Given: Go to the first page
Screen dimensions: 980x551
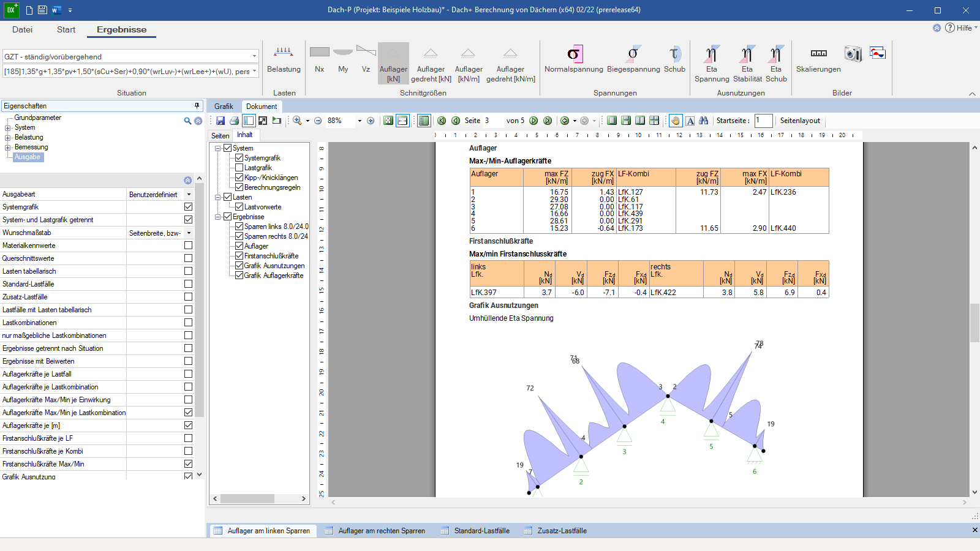Looking at the screenshot, I should 442,121.
